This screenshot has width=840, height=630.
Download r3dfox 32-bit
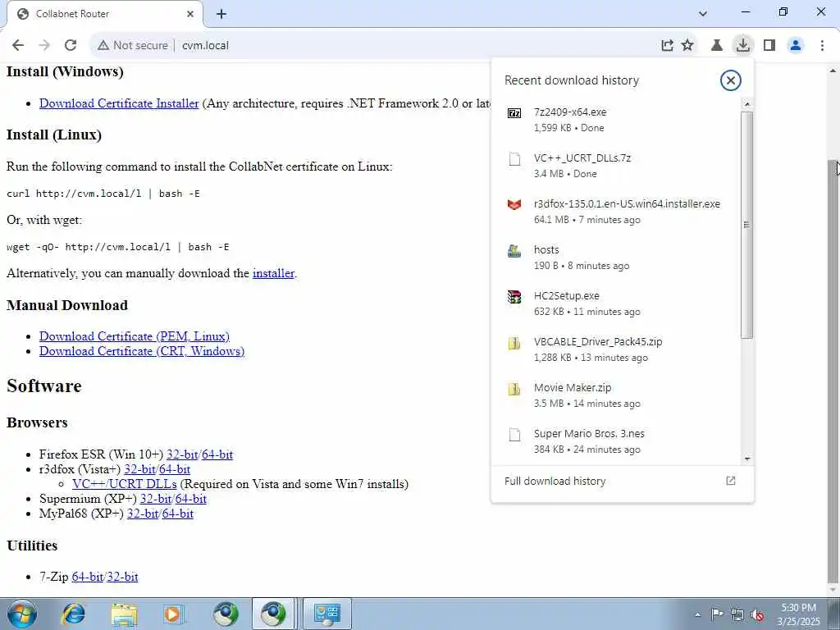click(x=139, y=469)
